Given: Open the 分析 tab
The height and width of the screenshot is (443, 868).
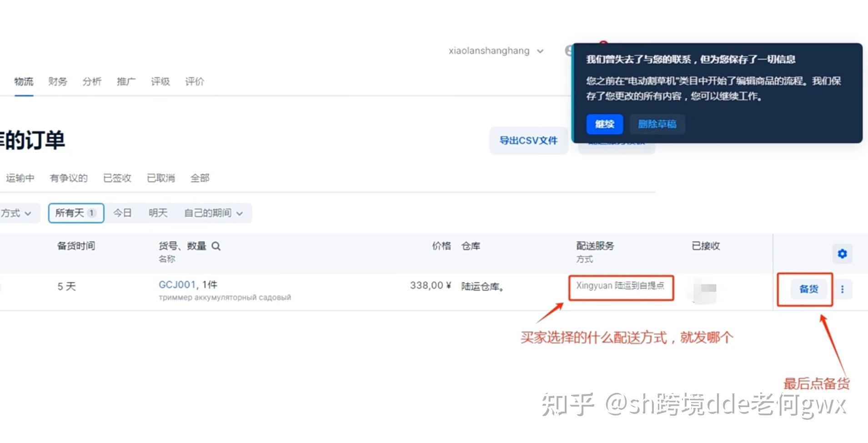Looking at the screenshot, I should (92, 81).
